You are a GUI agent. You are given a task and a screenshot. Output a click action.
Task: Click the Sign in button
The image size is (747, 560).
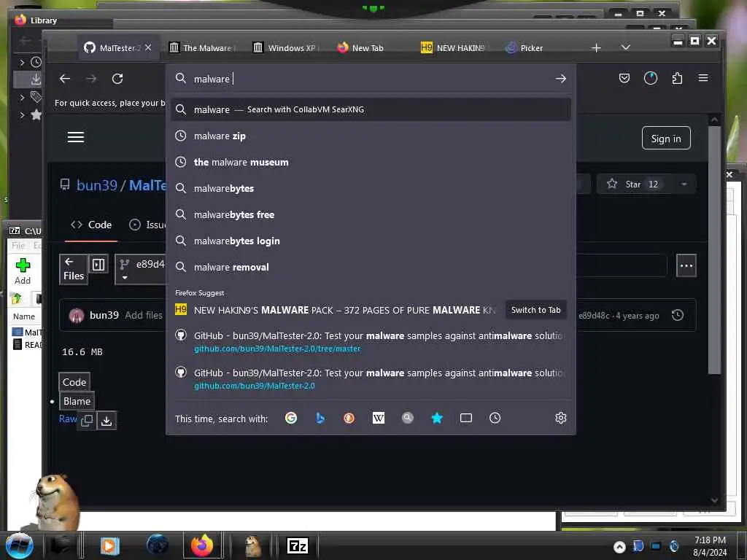coord(666,138)
